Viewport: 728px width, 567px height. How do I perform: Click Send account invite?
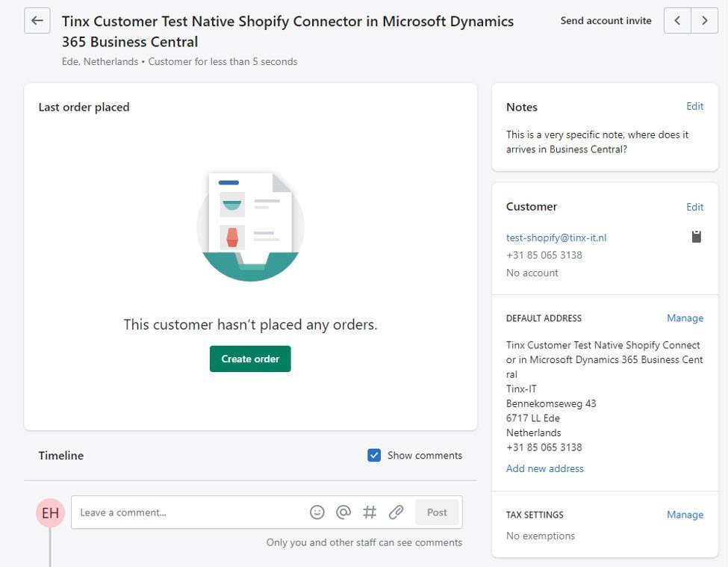point(606,20)
